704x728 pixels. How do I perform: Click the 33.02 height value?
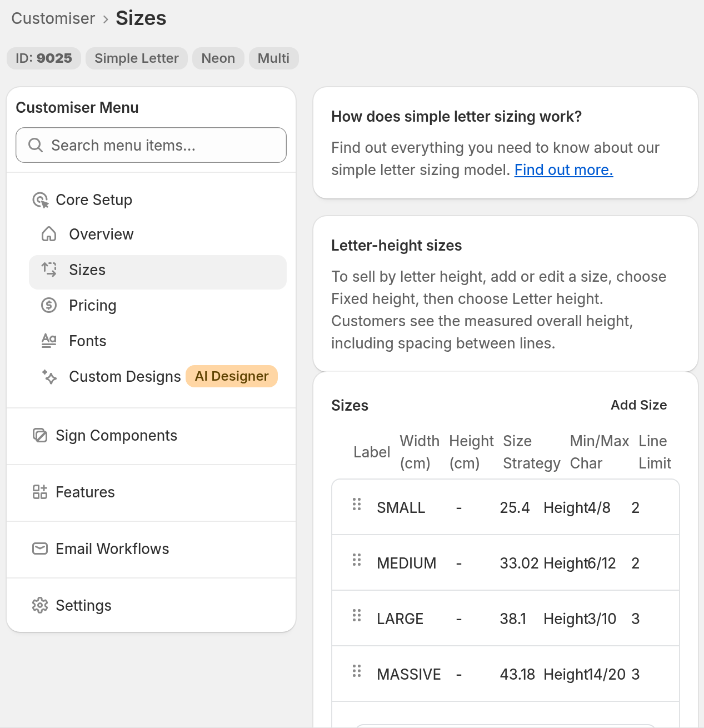519,563
